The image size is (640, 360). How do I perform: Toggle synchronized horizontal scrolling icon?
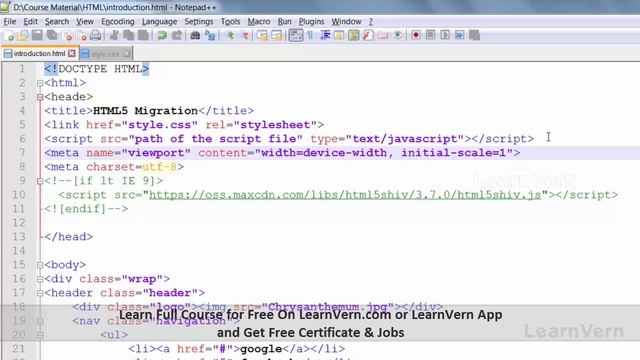[x=277, y=36]
